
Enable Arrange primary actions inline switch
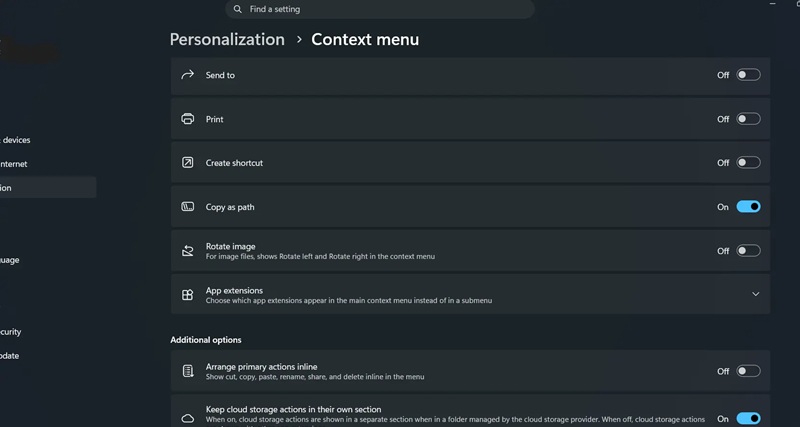748,371
